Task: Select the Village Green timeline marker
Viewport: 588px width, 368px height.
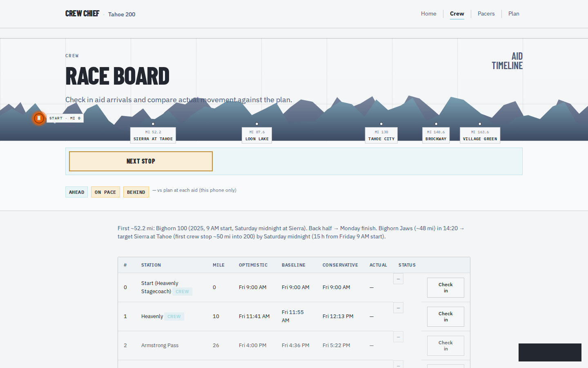Action: point(480,135)
